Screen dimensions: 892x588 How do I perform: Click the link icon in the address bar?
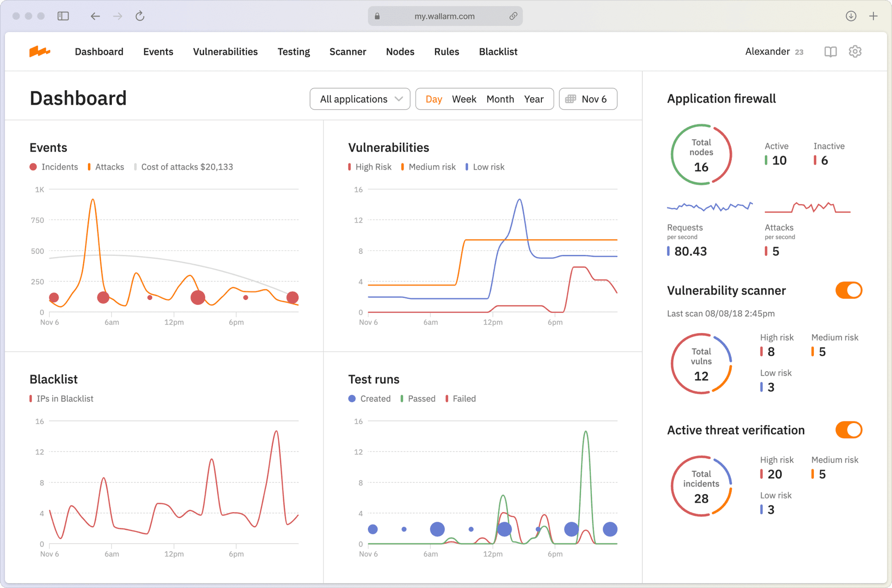coord(513,16)
